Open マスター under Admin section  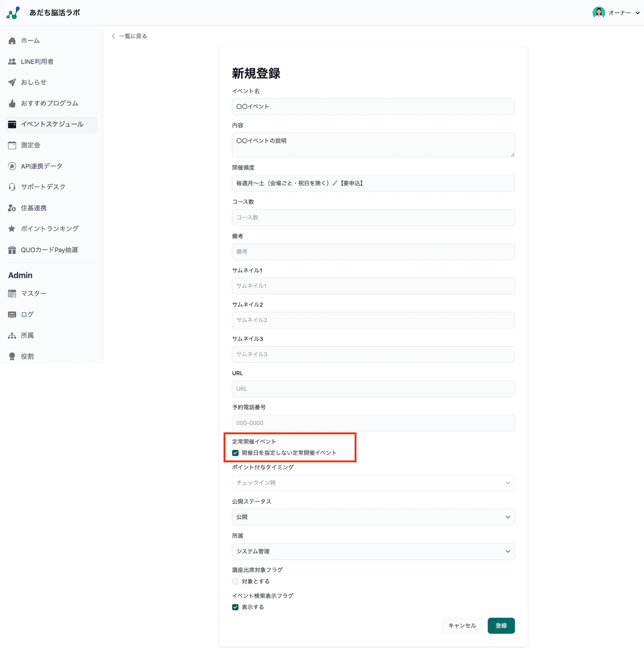[33, 293]
